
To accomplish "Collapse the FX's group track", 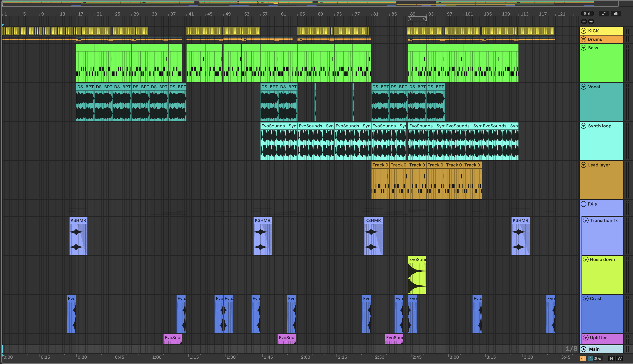I will (x=584, y=204).
